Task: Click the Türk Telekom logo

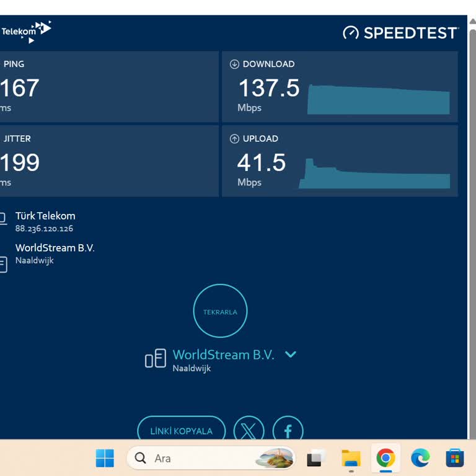Action: click(x=26, y=32)
